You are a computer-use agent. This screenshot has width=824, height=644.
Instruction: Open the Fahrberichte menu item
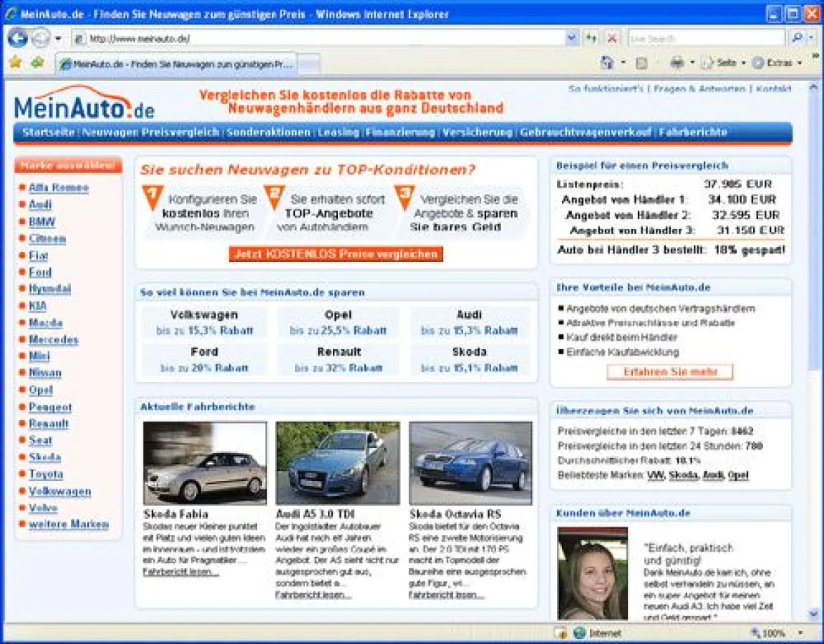point(692,132)
